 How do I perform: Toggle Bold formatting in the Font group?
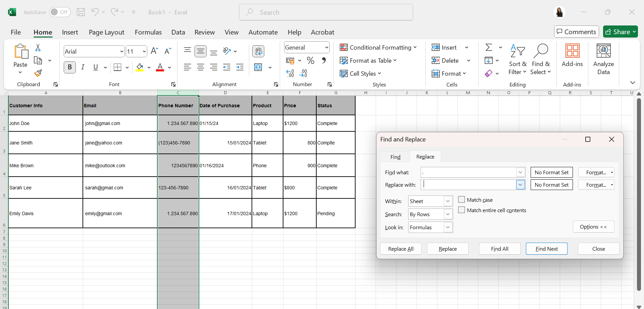(70, 67)
